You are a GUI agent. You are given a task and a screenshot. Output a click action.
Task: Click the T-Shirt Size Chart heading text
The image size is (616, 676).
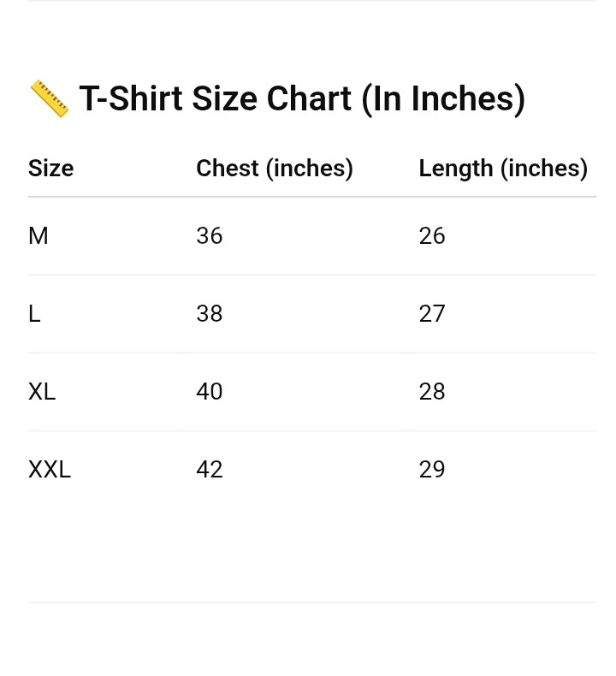pyautogui.click(x=302, y=99)
